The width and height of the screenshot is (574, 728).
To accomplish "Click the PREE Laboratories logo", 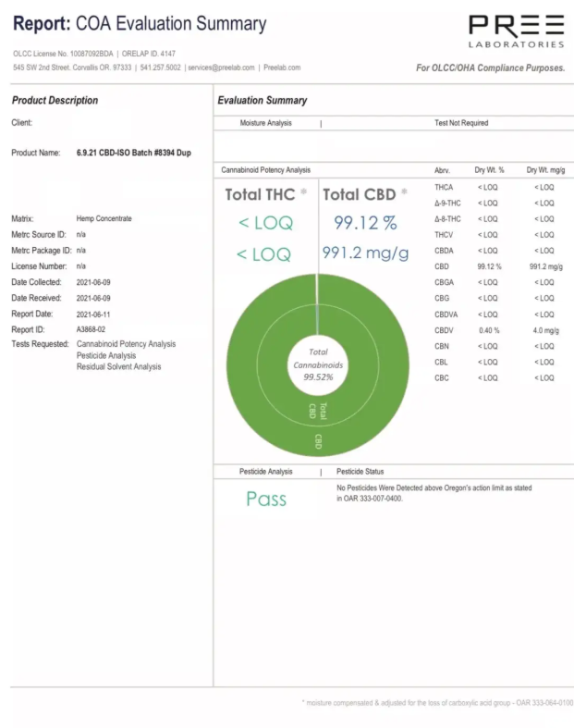I will click(x=516, y=30).
